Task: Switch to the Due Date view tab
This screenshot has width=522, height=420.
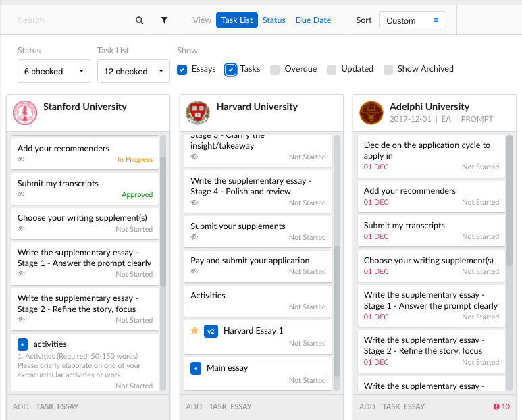Action: (313, 20)
